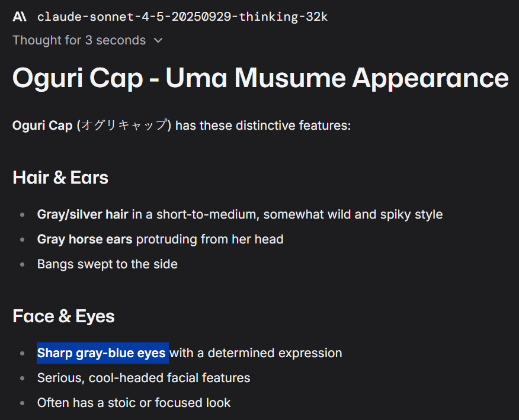The image size is (519, 420).
Task: Click the bold 'Gray horse ears' text
Action: [85, 239]
